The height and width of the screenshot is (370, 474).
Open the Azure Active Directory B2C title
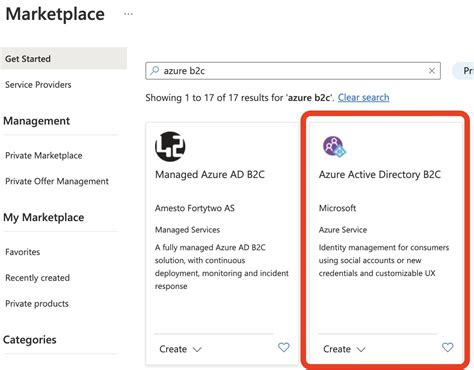380,174
